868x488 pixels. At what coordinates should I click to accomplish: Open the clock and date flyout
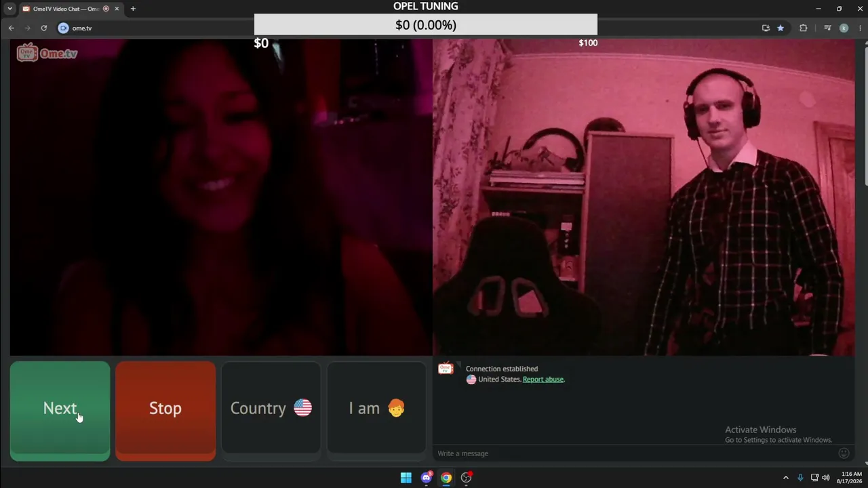click(849, 478)
